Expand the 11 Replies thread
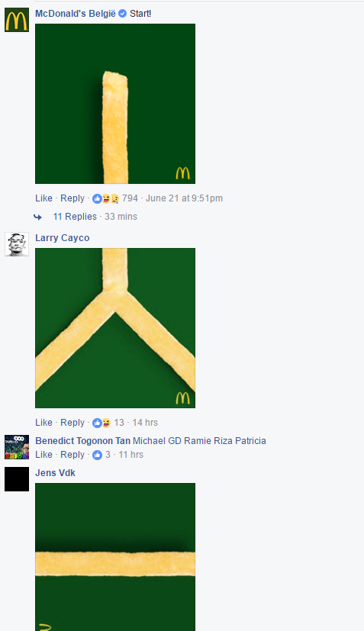Screen dimensions: 364x631 pyautogui.click(x=75, y=217)
